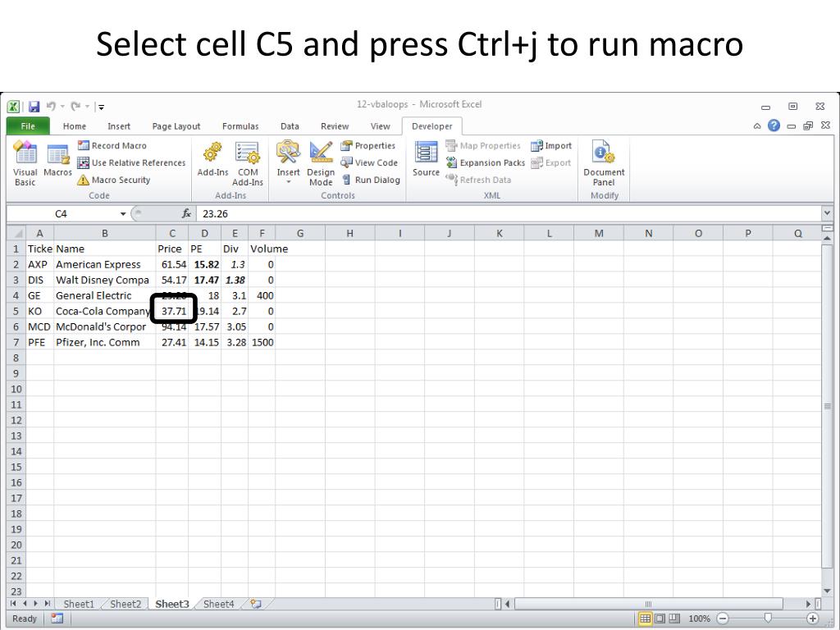Open the Macros dialog
Image resolution: width=840 pixels, height=630 pixels.
tap(57, 161)
